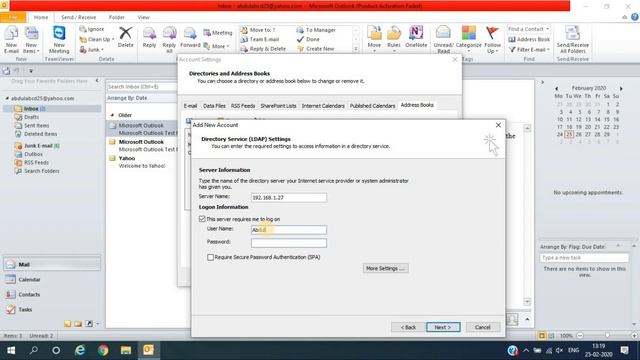Select the Sent Items folder
Viewport: 640px width, 360px height.
tap(36, 126)
